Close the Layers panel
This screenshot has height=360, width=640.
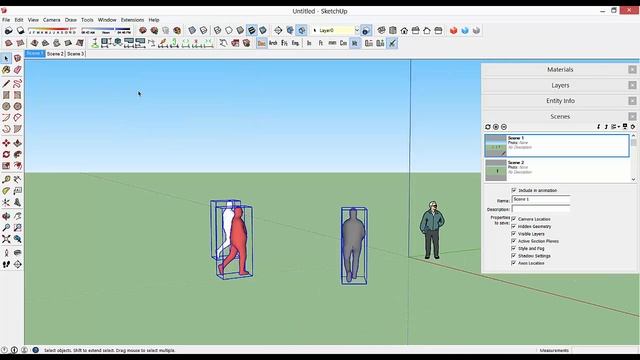coord(632,85)
